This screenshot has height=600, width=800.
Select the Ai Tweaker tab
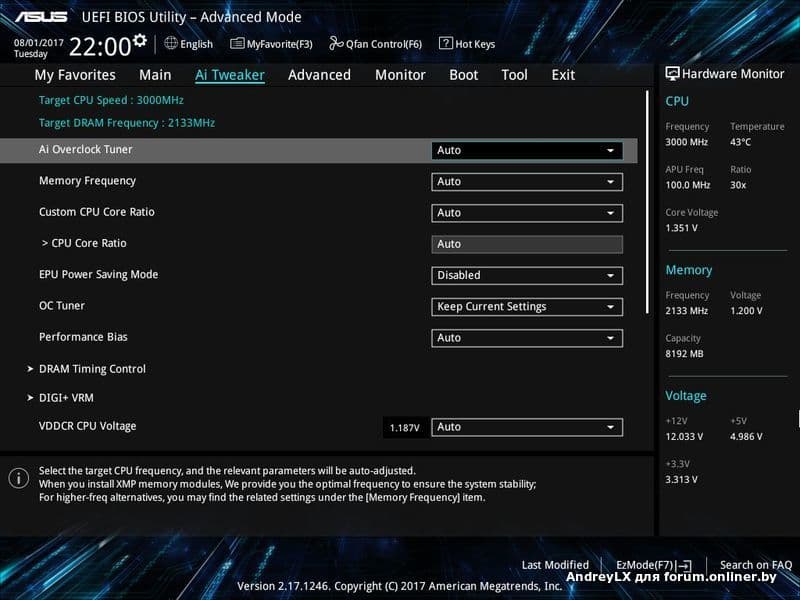pos(230,75)
